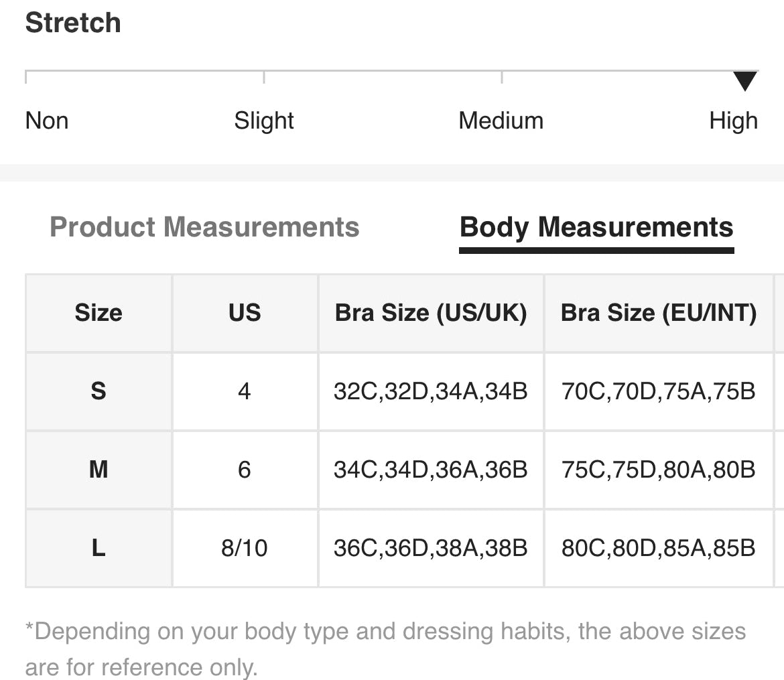Click the US column header

point(245,313)
